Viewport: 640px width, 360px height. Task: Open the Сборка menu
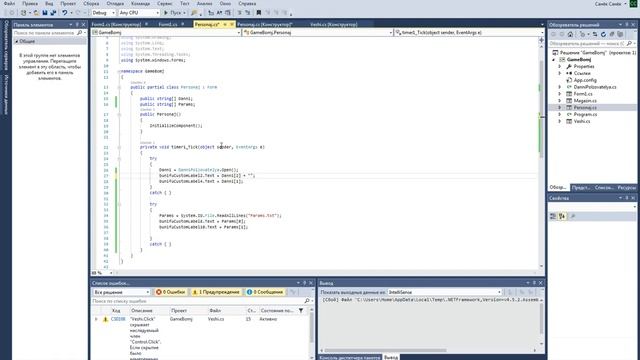pos(91,3)
